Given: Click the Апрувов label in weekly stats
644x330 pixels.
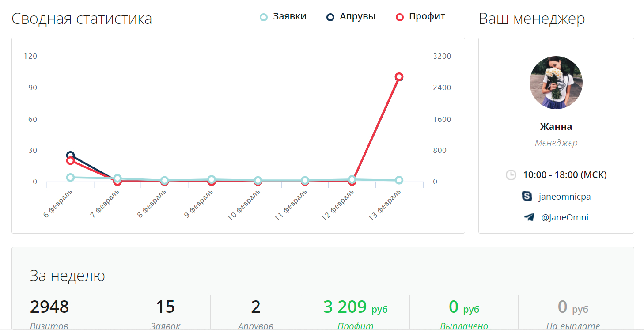Looking at the screenshot, I should tap(255, 326).
